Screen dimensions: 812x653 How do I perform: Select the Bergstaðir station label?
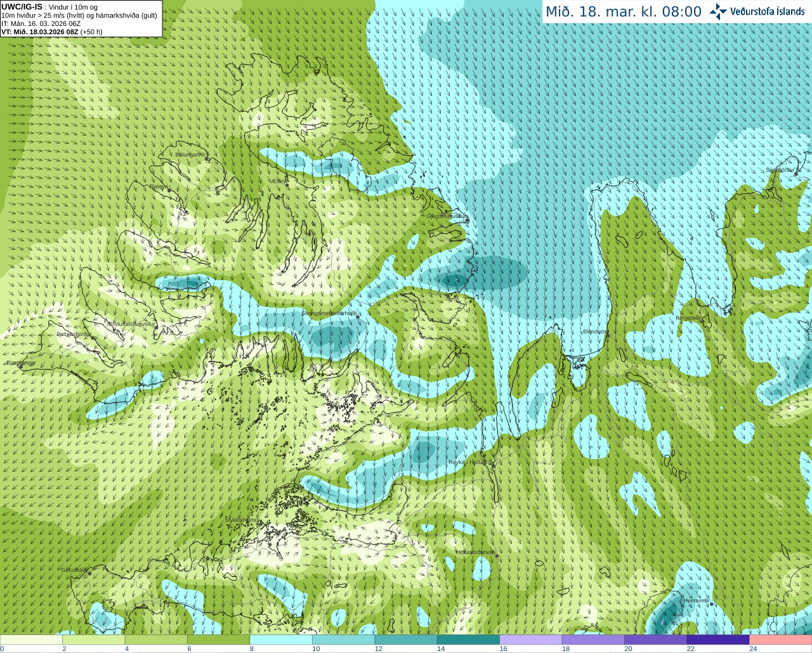[x=688, y=318]
